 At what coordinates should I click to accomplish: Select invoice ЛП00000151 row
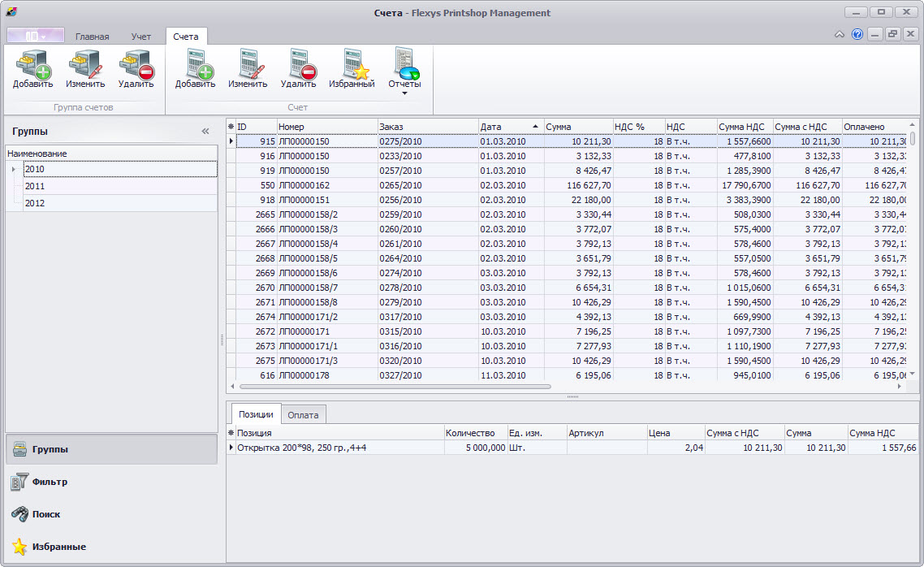[572, 200]
